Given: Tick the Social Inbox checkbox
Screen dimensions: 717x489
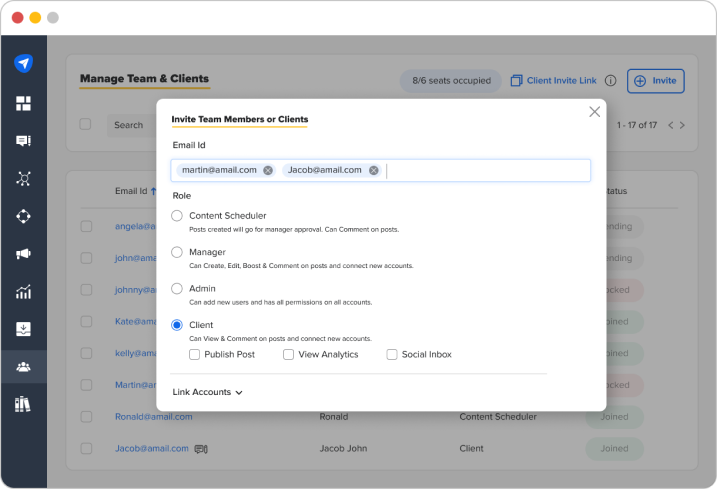Looking at the screenshot, I should pyautogui.click(x=392, y=355).
